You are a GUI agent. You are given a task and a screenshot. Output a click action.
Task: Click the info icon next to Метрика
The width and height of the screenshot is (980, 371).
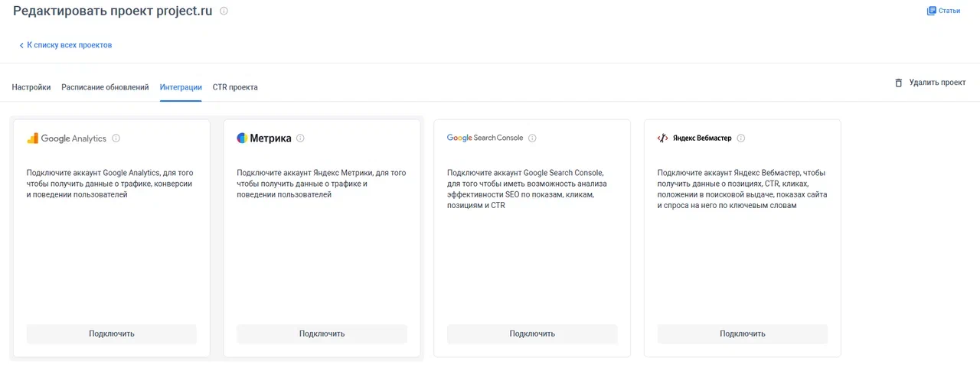coord(300,138)
